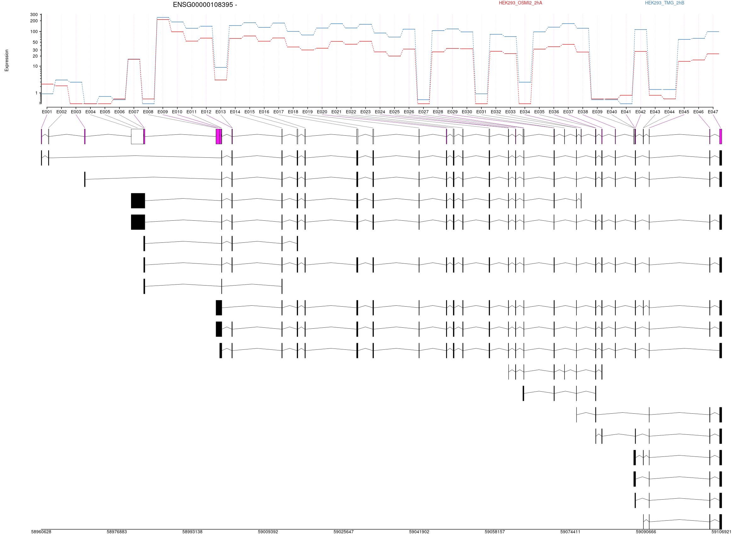Click exon label E030
Viewport: 756px width, 538px height.
point(467,112)
